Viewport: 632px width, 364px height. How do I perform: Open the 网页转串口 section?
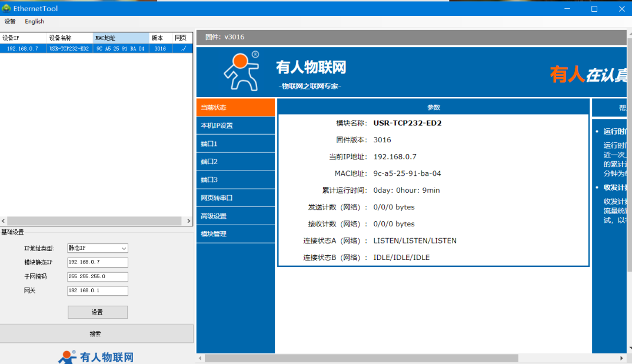(235, 198)
